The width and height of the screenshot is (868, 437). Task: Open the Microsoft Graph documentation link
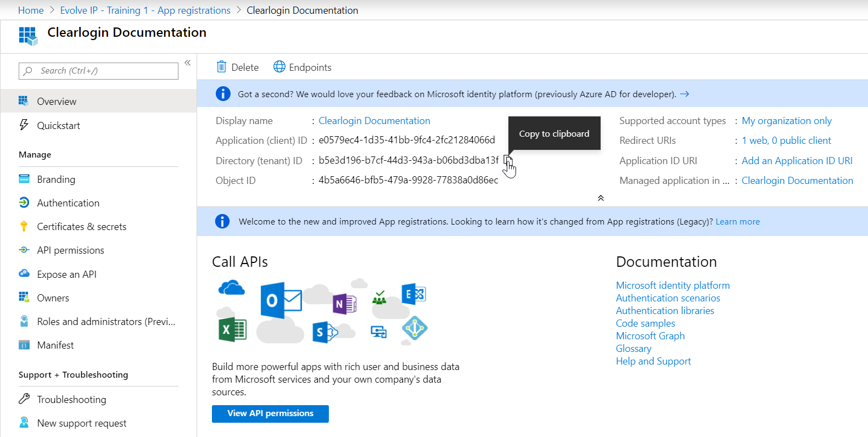(x=650, y=336)
